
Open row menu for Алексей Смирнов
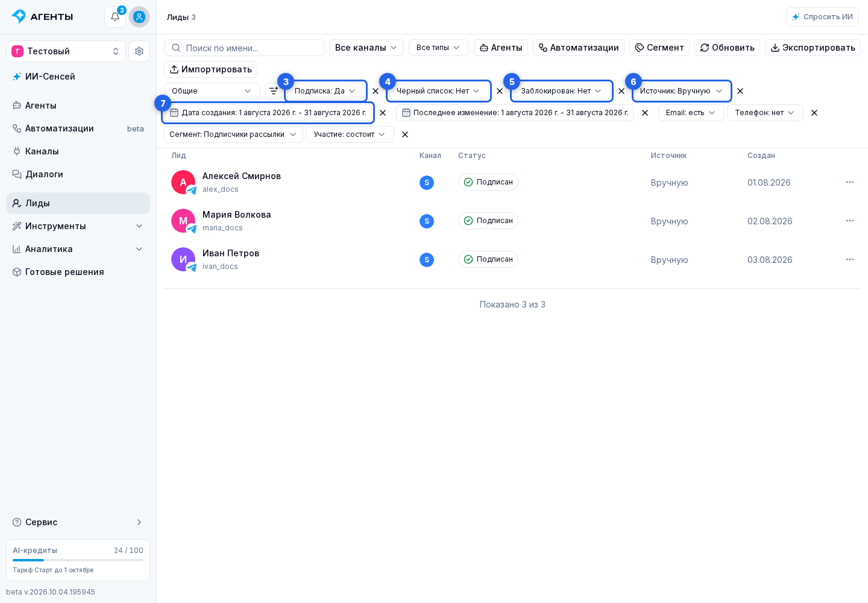850,182
